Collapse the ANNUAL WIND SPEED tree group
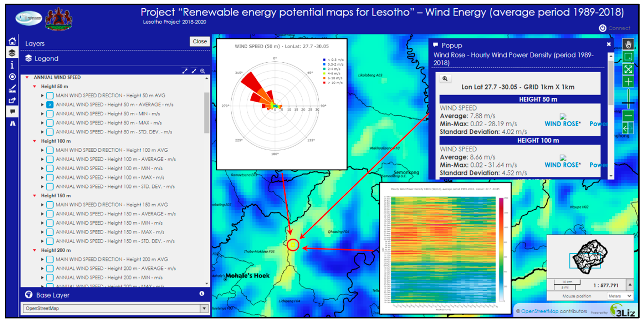 (x=27, y=77)
